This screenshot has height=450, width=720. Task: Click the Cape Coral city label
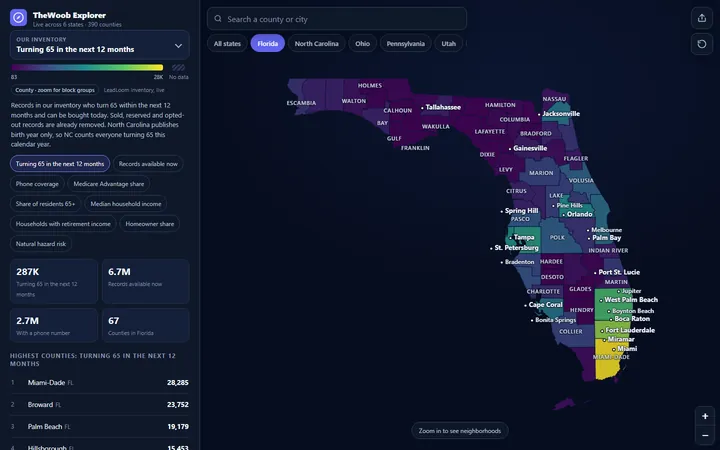click(x=546, y=305)
